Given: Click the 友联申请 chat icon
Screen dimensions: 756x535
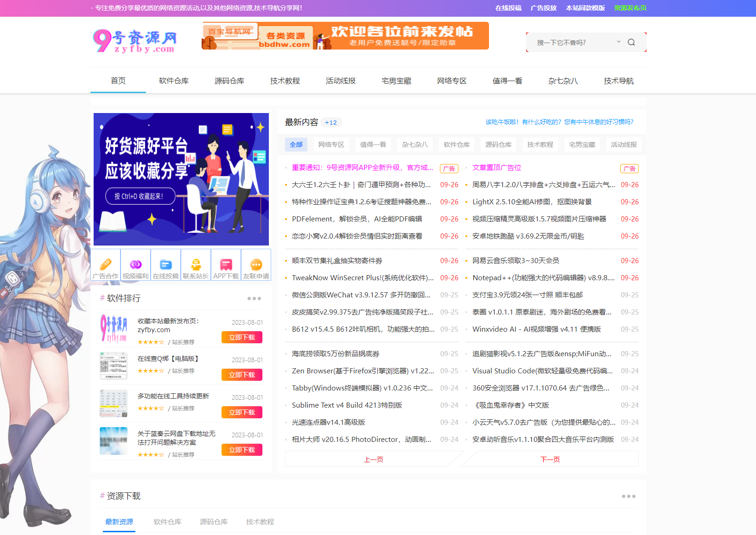Looking at the screenshot, I should point(256,264).
